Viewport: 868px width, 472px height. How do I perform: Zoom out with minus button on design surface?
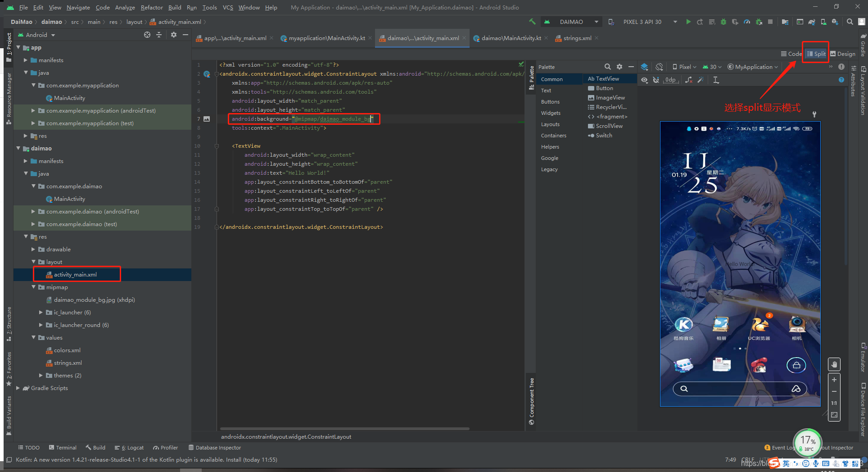(x=834, y=391)
